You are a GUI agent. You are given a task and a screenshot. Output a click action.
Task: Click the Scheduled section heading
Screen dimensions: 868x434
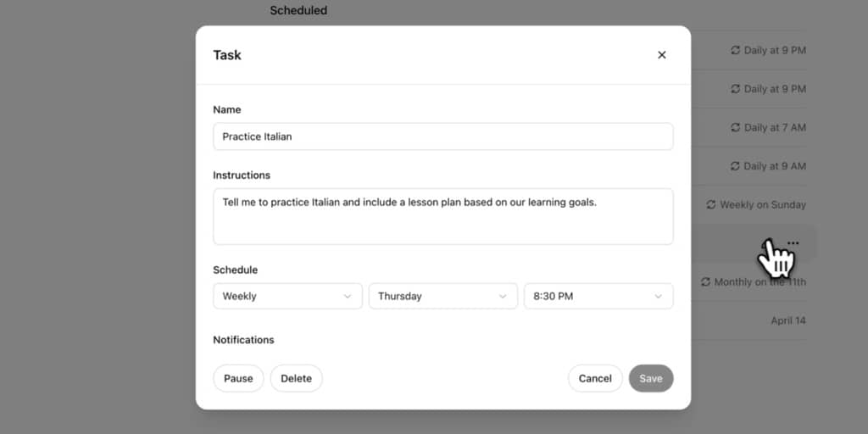[x=298, y=11]
